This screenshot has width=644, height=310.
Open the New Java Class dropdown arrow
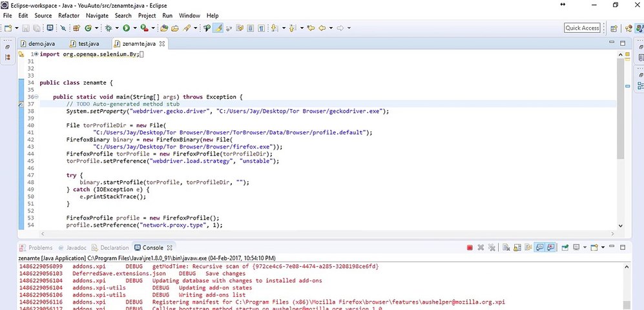(x=96, y=28)
